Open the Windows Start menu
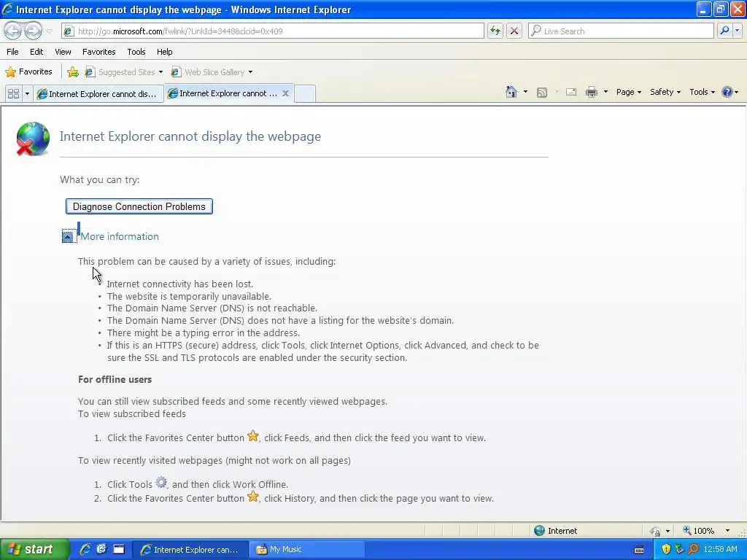Image resolution: width=747 pixels, height=560 pixels. pos(34,549)
